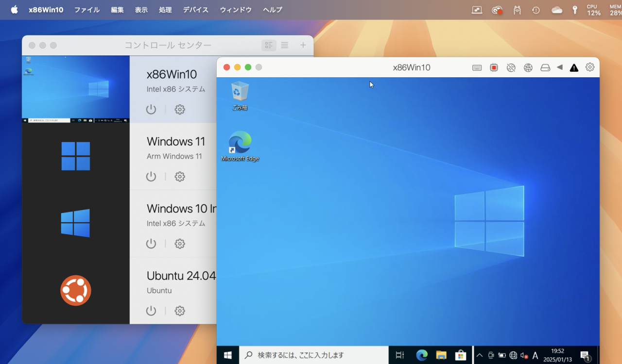The image size is (622, 364).
Task: Click the gray fourth button in x86Win10 title bar
Action: (x=259, y=67)
